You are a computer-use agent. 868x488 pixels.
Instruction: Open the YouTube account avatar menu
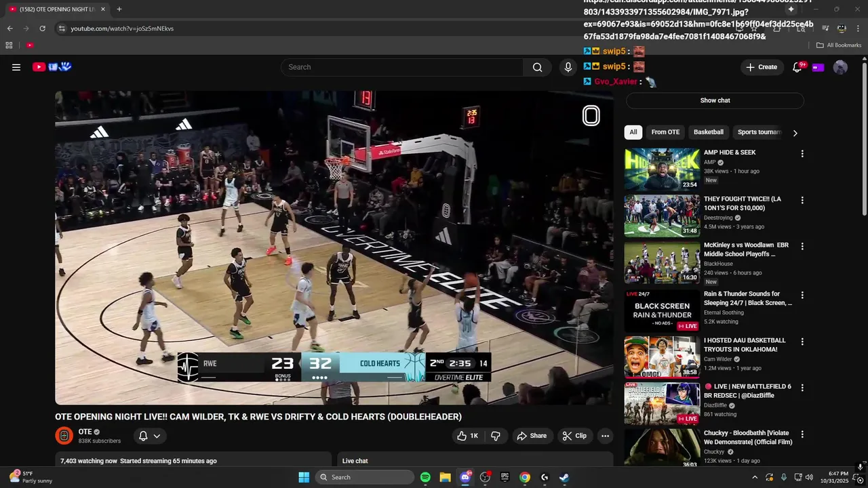840,67
